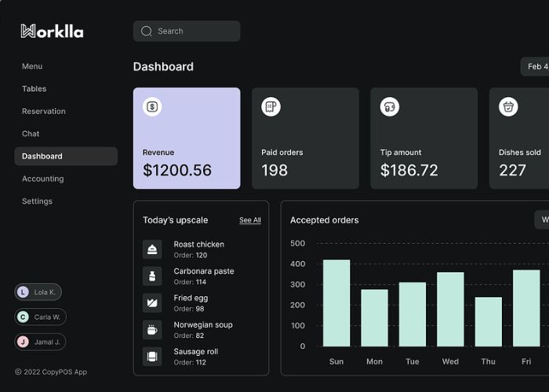The height and width of the screenshot is (392, 549).
Task: Click the "Sausage roll" item name
Action: (x=196, y=351)
